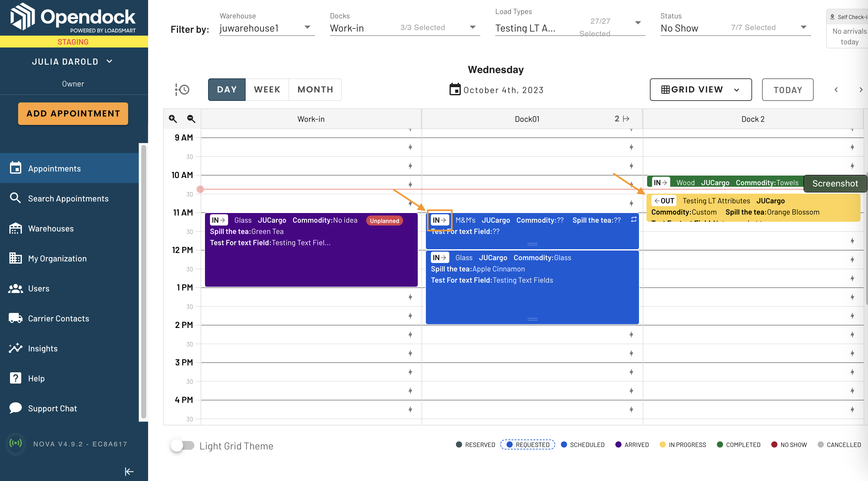868x481 pixels.
Task: Enable the zoom-in magnifier on calendar
Action: click(172, 118)
